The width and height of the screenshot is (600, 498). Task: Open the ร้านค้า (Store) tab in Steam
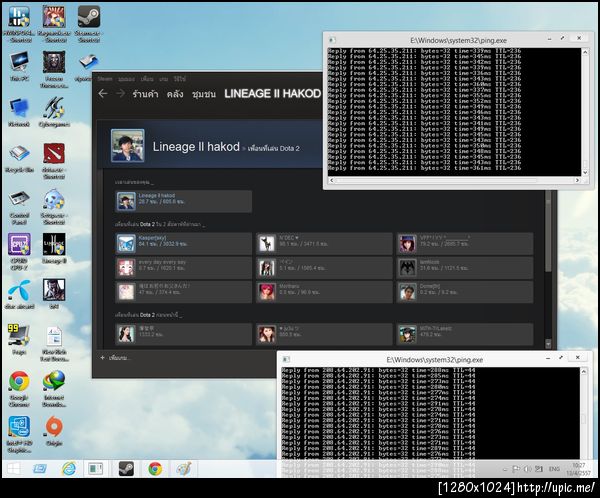pos(145,94)
